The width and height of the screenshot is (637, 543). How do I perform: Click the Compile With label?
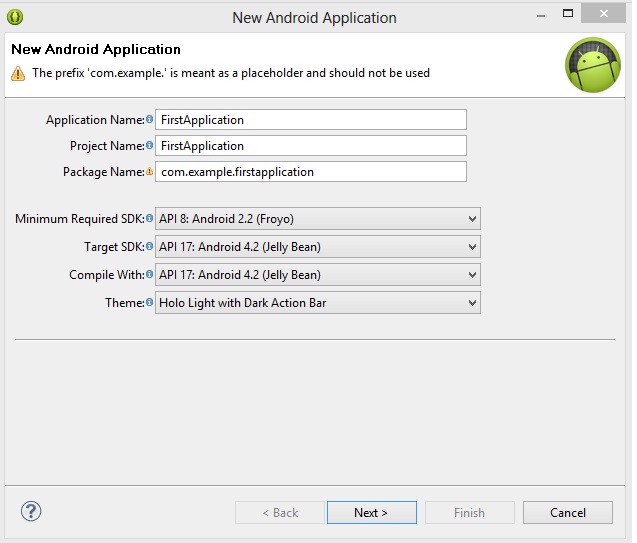tap(107, 275)
